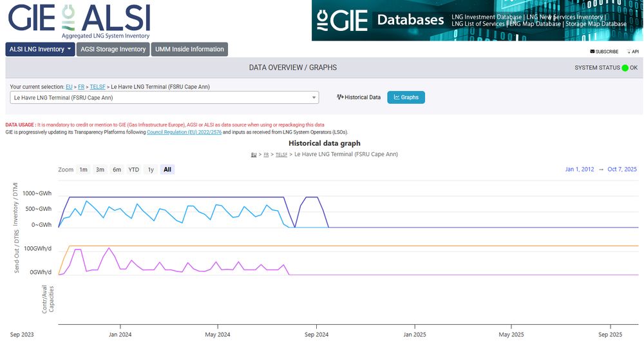Image resolution: width=644 pixels, height=341 pixels.
Task: Open Council Regulation (EU) 2022/2576 link
Action: tap(184, 132)
